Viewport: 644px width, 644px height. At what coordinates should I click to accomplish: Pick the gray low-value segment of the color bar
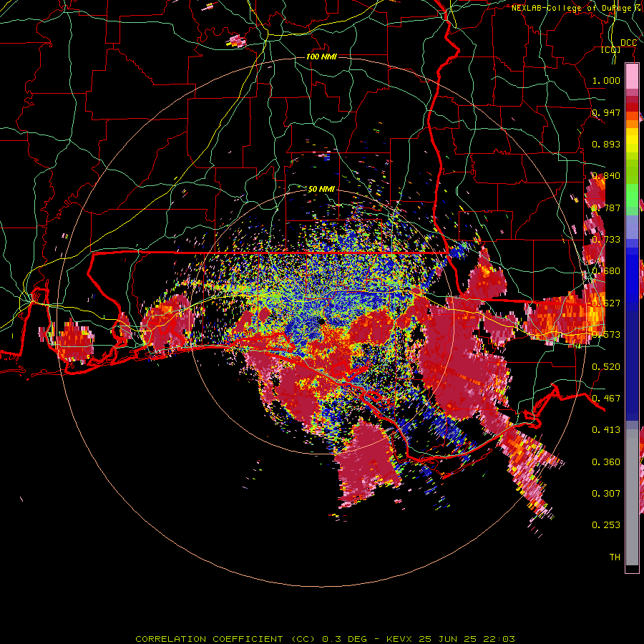tap(632, 497)
